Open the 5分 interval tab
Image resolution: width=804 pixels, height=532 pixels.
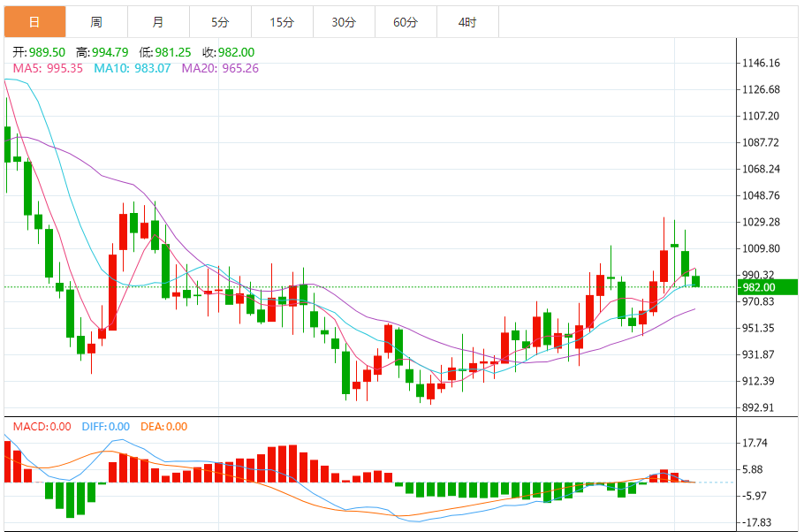(x=221, y=22)
